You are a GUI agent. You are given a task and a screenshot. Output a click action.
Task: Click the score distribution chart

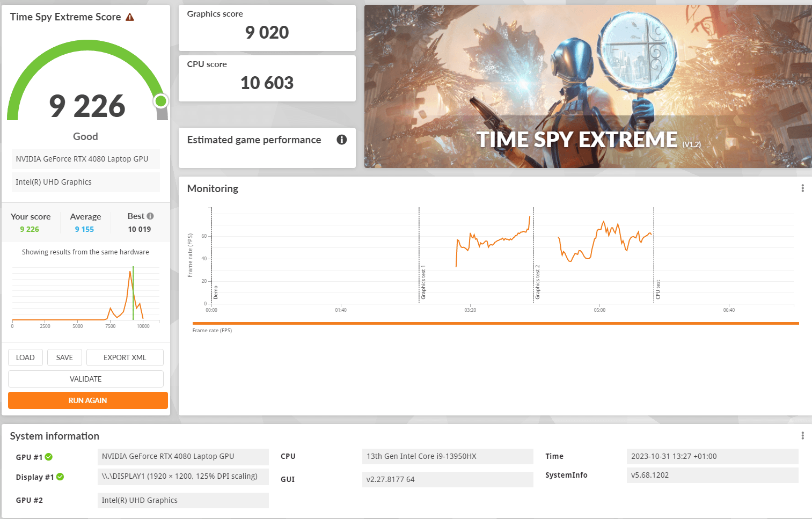tap(86, 295)
